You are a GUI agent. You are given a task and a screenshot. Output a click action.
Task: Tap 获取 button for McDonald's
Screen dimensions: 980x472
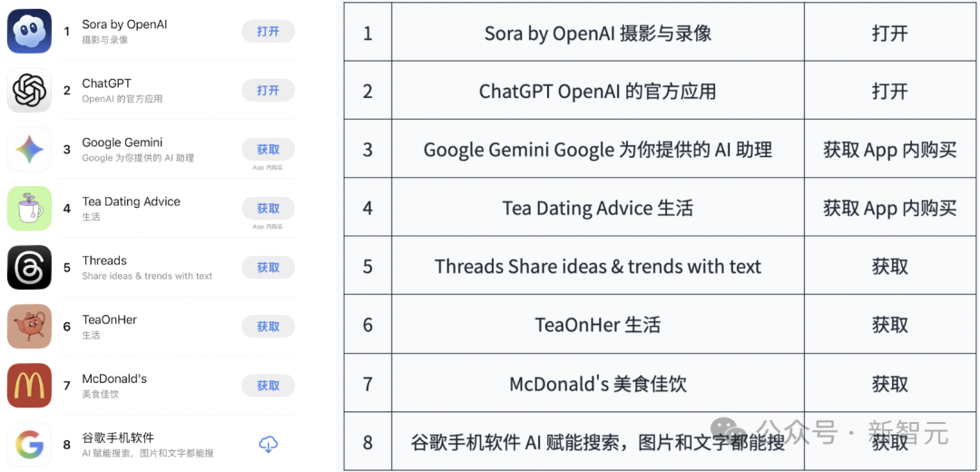(268, 386)
